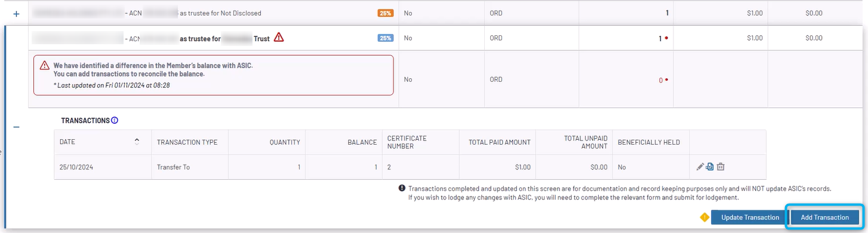Screen dimensions: 868x233
Task: Click the yellow diamond warning icon
Action: point(704,217)
